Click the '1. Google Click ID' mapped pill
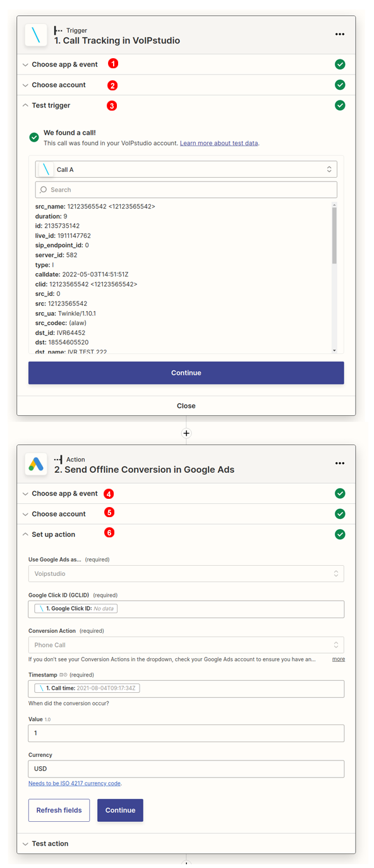This screenshot has width=374, height=868. coord(76,609)
